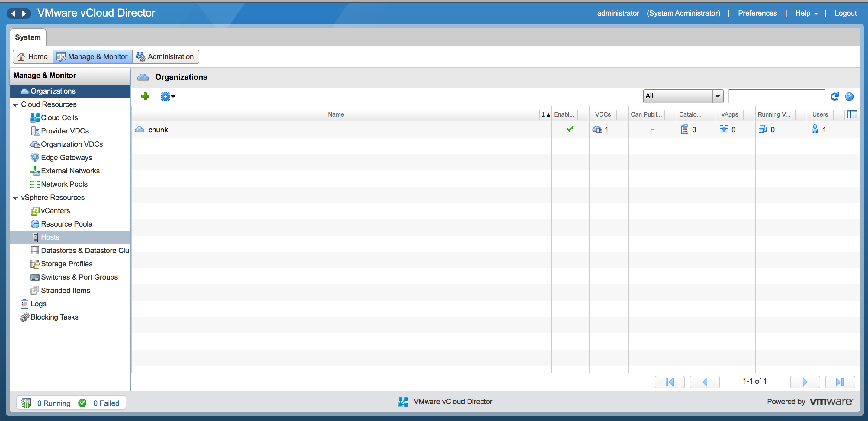This screenshot has height=421, width=868.
Task: Collapse the Cloud Resources tree section
Action: 15,105
